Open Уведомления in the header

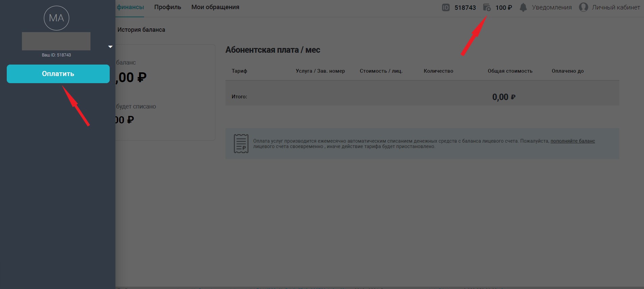click(552, 7)
